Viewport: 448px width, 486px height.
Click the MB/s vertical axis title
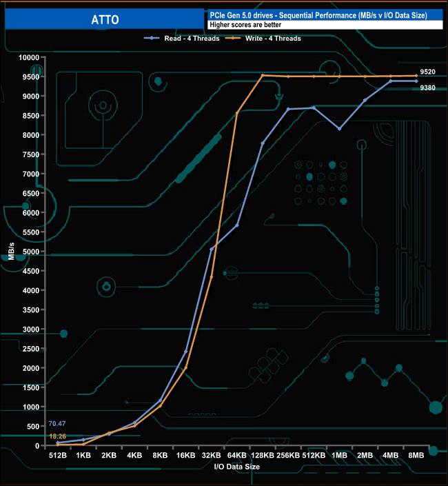coord(10,252)
